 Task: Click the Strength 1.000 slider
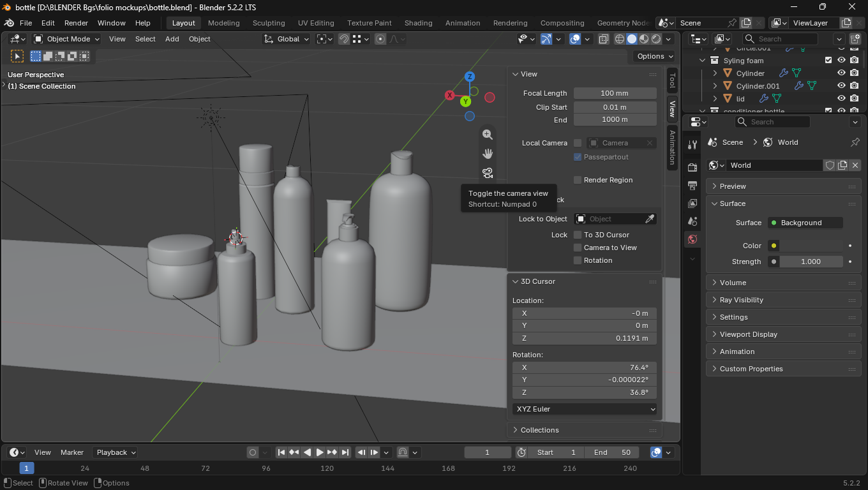tap(811, 262)
